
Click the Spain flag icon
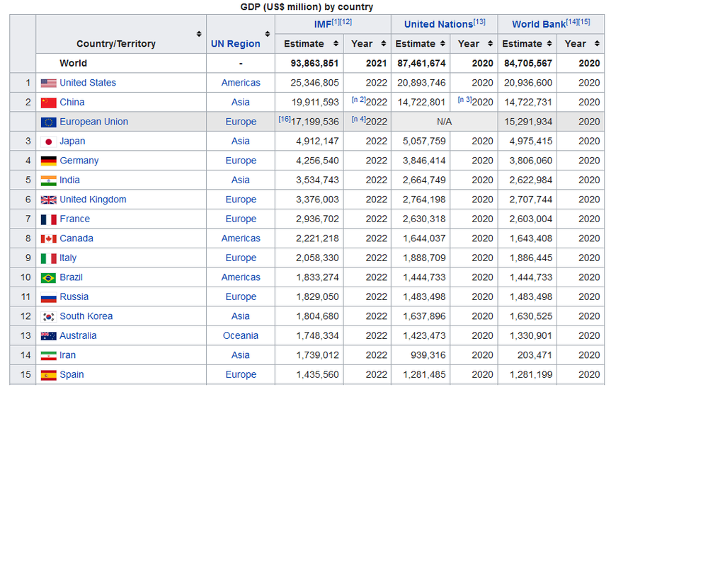[49, 375]
